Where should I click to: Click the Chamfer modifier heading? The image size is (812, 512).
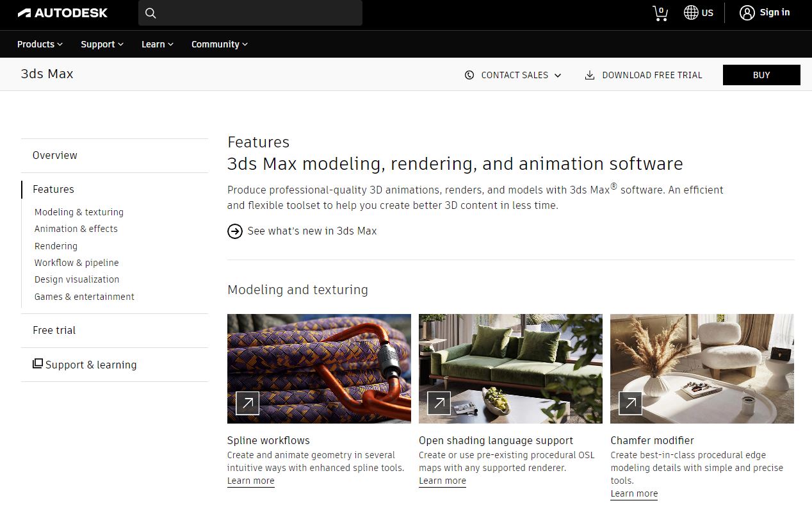point(652,441)
